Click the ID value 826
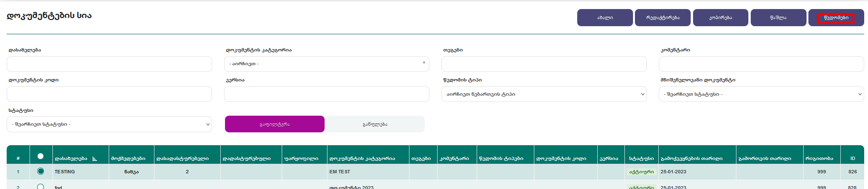This screenshot has height=189, width=868. 853,172
